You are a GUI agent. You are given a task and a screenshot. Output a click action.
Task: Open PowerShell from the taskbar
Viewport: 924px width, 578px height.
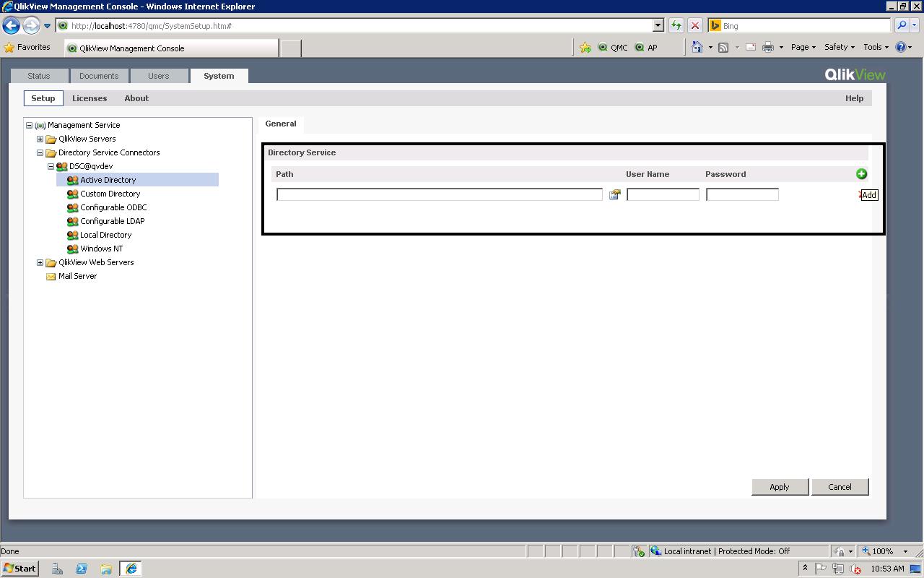(82, 569)
